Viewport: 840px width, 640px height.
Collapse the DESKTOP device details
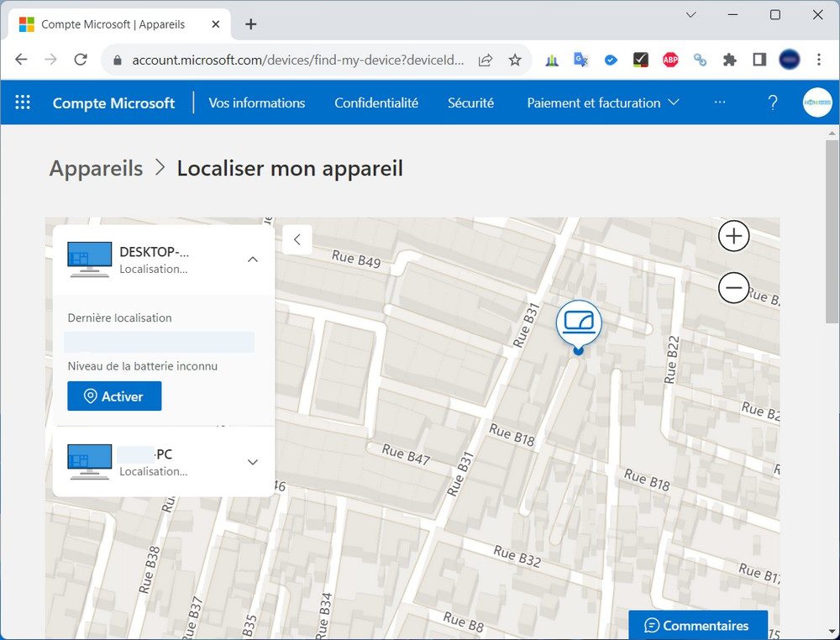coord(253,260)
